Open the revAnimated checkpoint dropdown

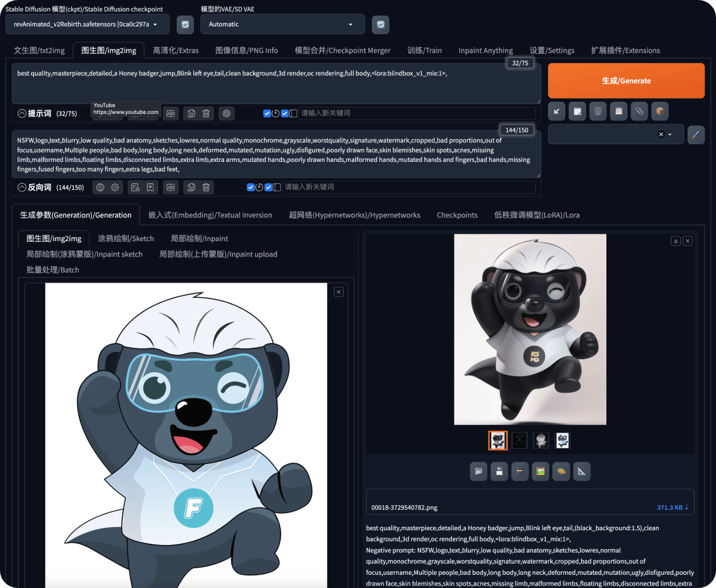point(85,25)
